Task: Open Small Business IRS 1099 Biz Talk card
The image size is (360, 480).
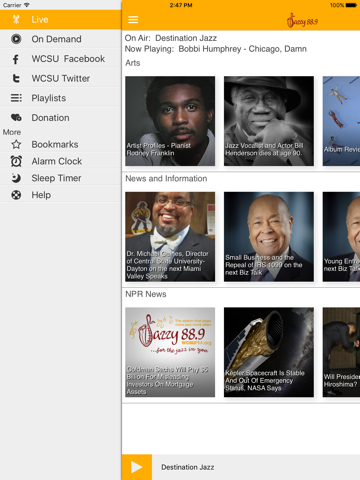Action: click(x=269, y=237)
